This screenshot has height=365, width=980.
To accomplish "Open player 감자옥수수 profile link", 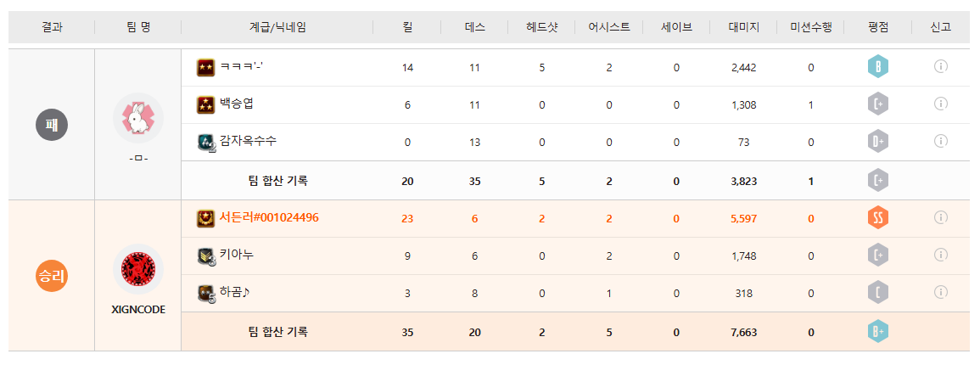I will [x=248, y=141].
